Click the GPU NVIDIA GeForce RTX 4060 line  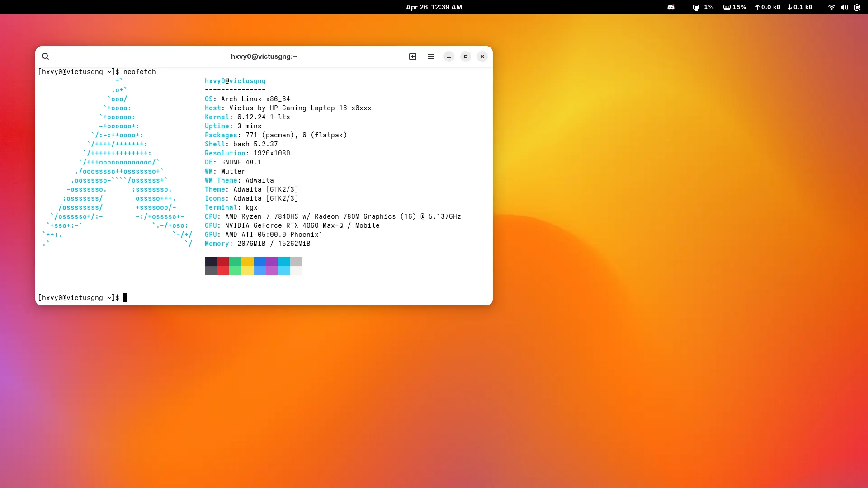292,225
